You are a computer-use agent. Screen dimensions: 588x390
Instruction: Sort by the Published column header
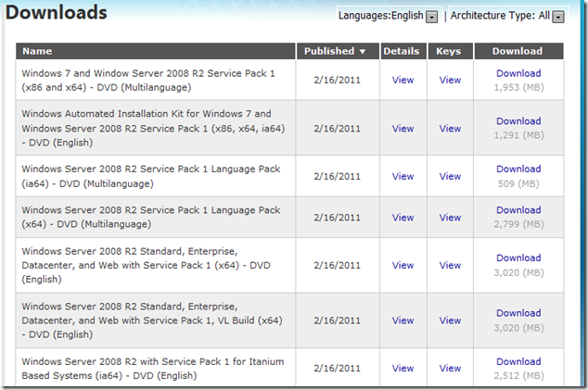point(338,51)
